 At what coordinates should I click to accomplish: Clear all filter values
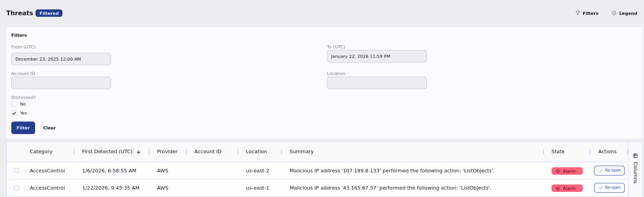tap(50, 128)
